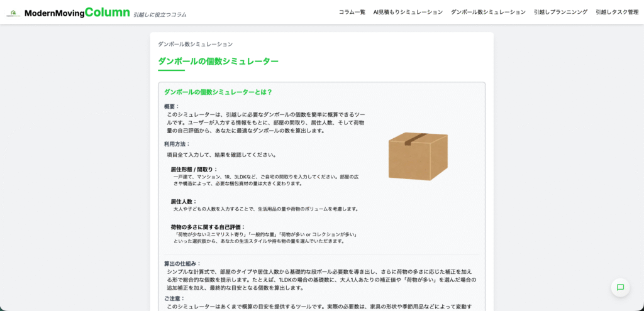Go to AI見積もりシミュレーション nav item
This screenshot has width=644, height=311.
408,12
